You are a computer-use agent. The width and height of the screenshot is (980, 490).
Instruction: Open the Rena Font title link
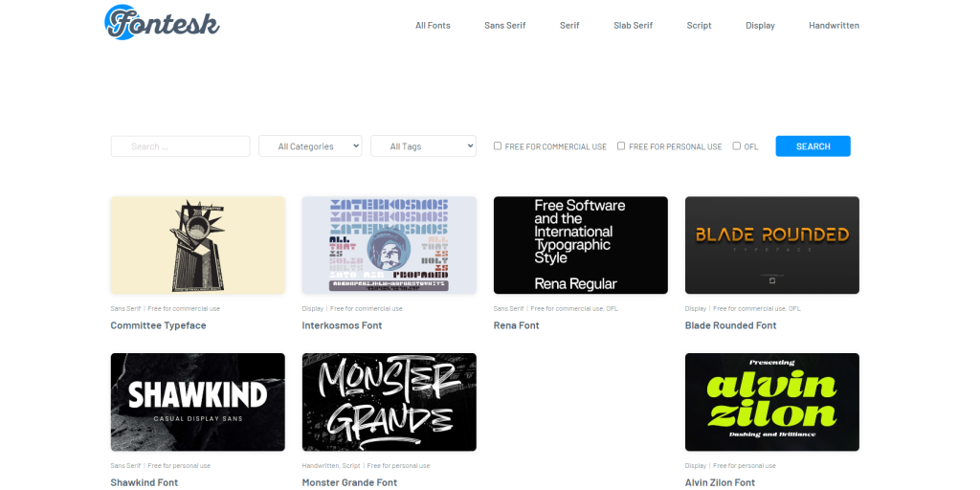click(x=516, y=325)
